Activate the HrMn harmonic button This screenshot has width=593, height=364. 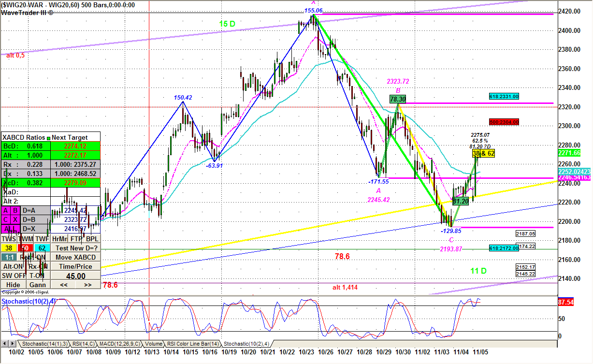[59, 239]
